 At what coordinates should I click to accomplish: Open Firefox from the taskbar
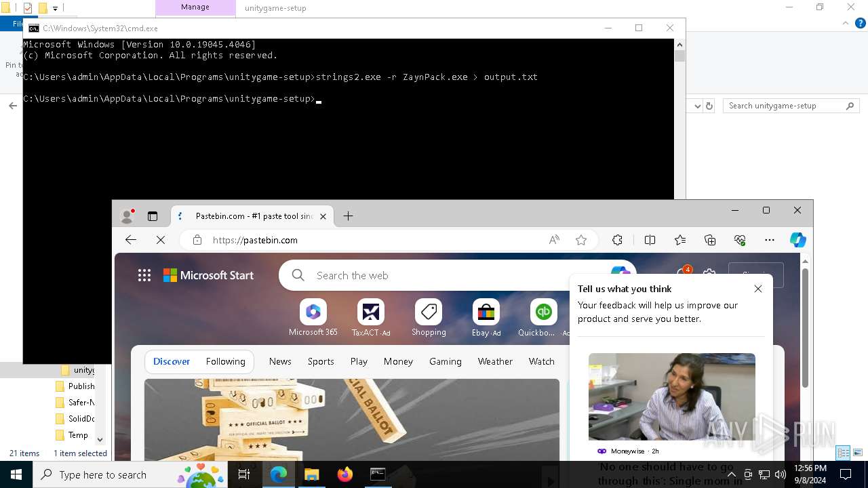click(x=345, y=474)
